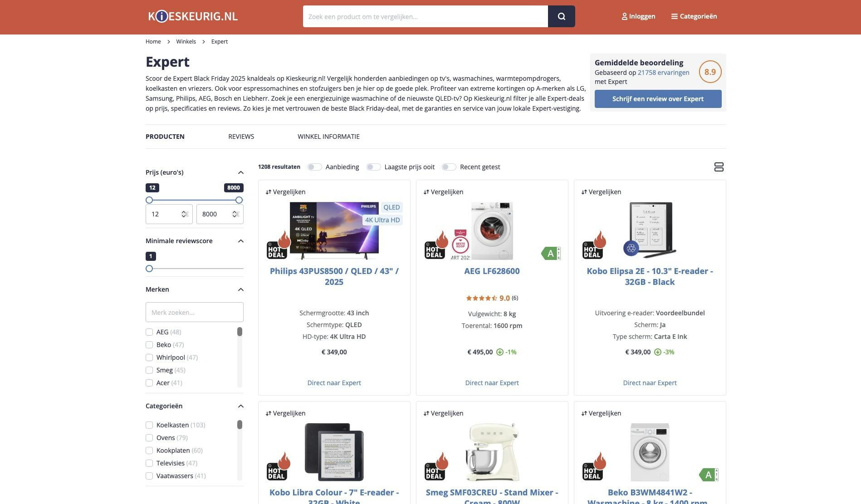Switch to list view layout icon

coord(719,167)
